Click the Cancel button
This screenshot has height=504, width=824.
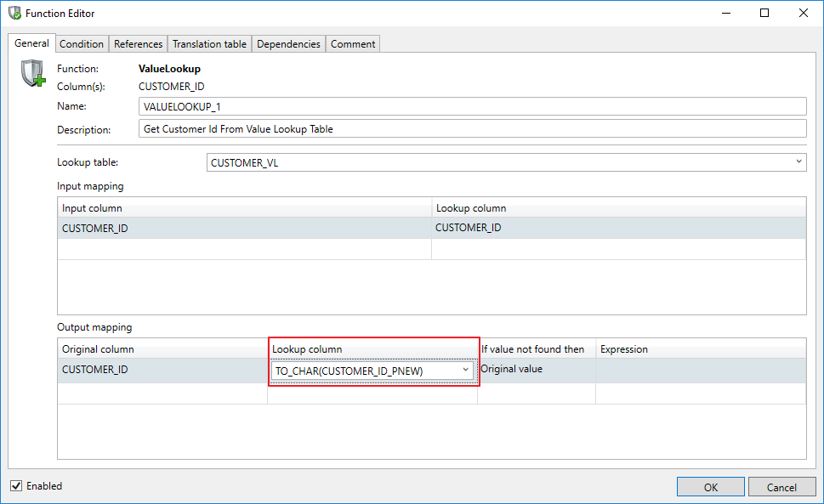click(x=781, y=487)
